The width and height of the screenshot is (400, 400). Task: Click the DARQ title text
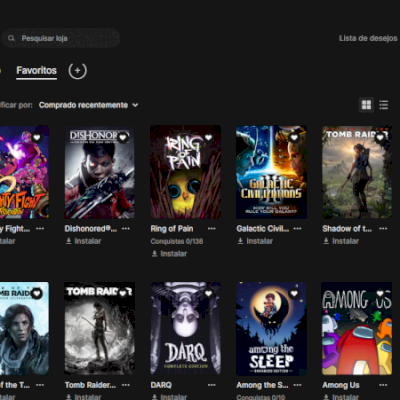pyautogui.click(x=161, y=385)
